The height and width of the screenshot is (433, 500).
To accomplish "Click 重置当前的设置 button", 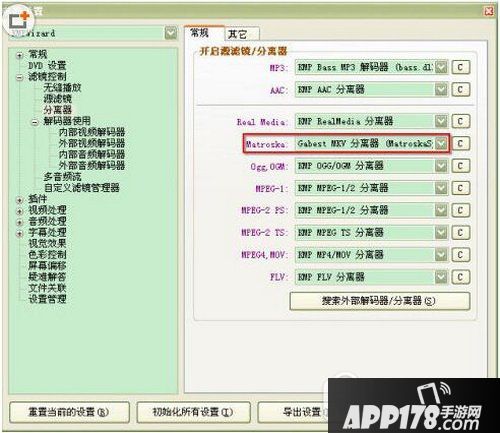I will click(x=69, y=412).
